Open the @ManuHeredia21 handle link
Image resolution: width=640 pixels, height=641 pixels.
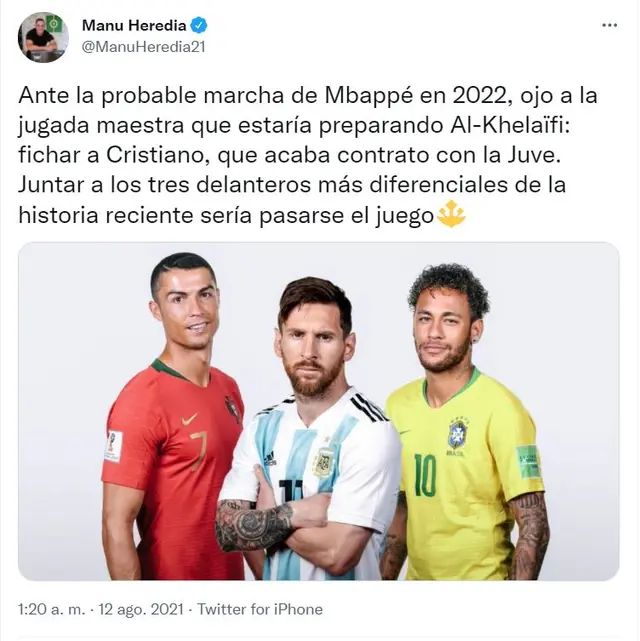pos(144,47)
